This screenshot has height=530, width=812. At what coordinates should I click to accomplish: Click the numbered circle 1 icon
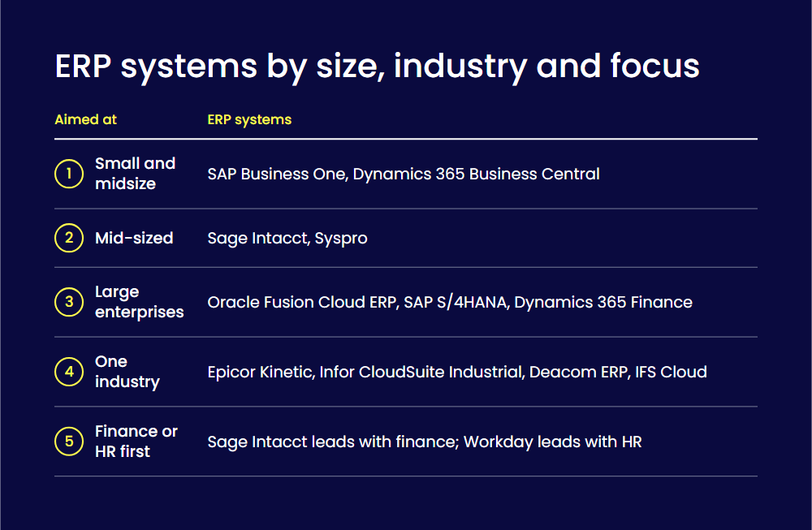pyautogui.click(x=69, y=174)
